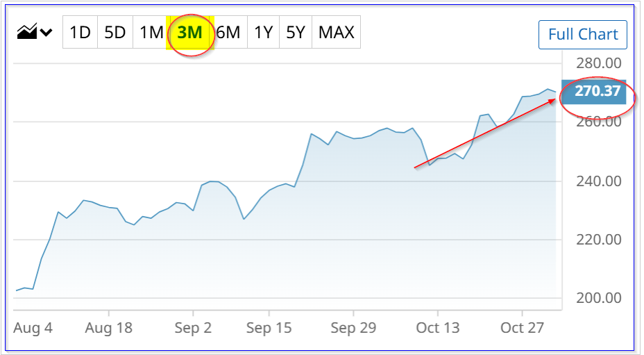Select the Sep 29 date marker

coord(353,328)
